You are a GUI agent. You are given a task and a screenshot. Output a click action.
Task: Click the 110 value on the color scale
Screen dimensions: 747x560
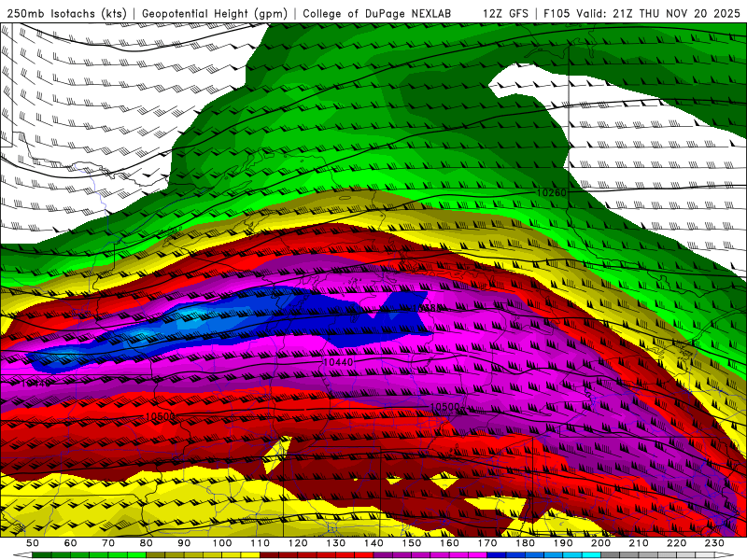[261, 543]
